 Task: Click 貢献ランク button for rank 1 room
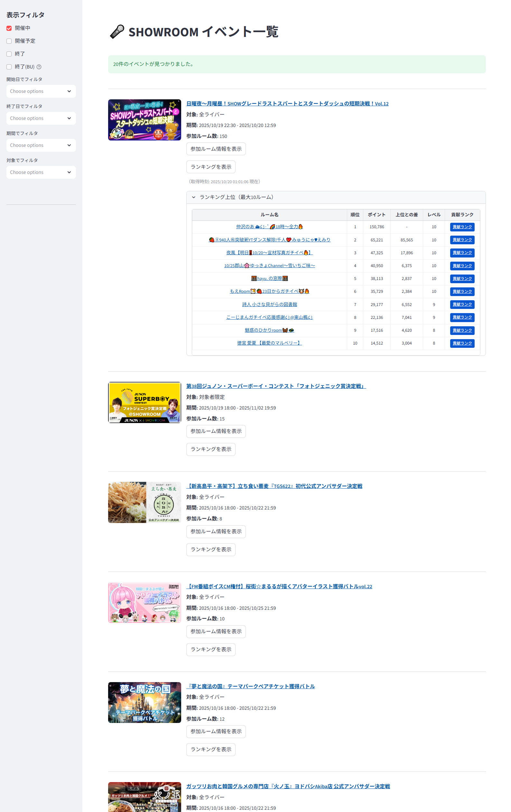click(x=462, y=227)
